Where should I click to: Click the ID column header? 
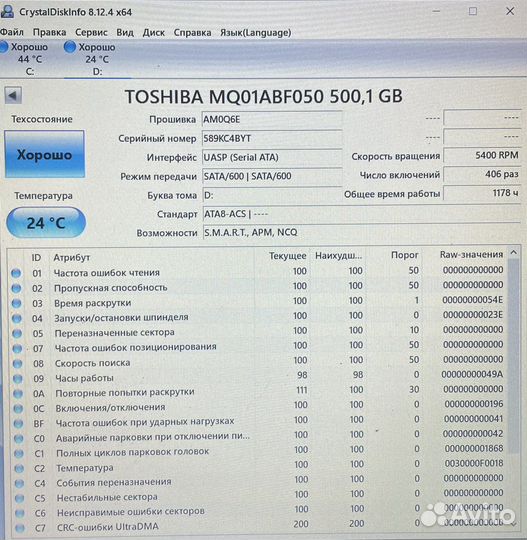point(36,258)
